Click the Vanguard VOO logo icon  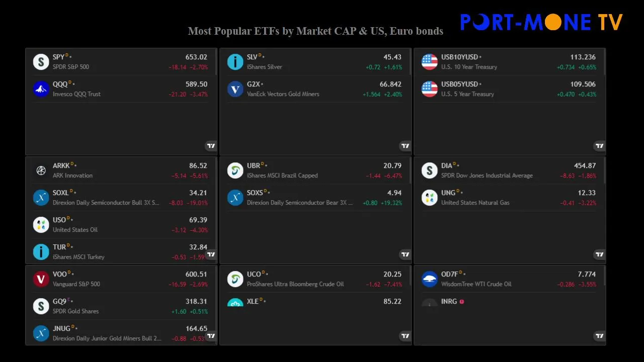(41, 279)
